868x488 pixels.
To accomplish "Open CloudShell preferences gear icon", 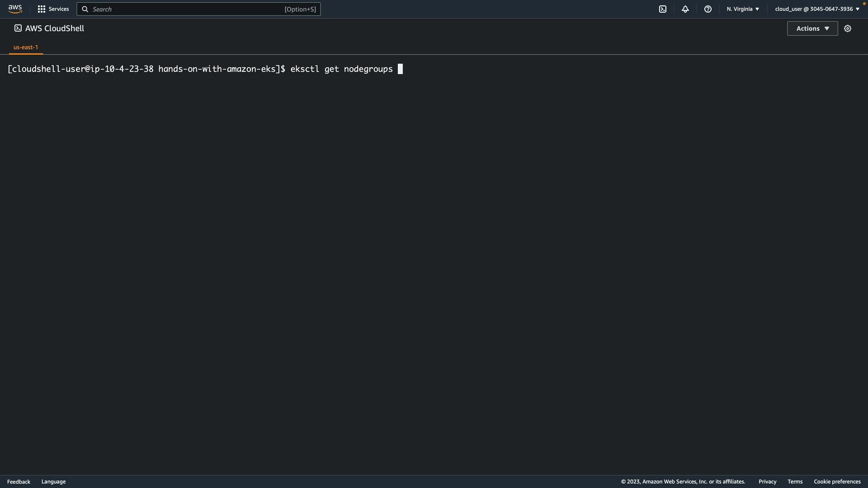I will 848,28.
